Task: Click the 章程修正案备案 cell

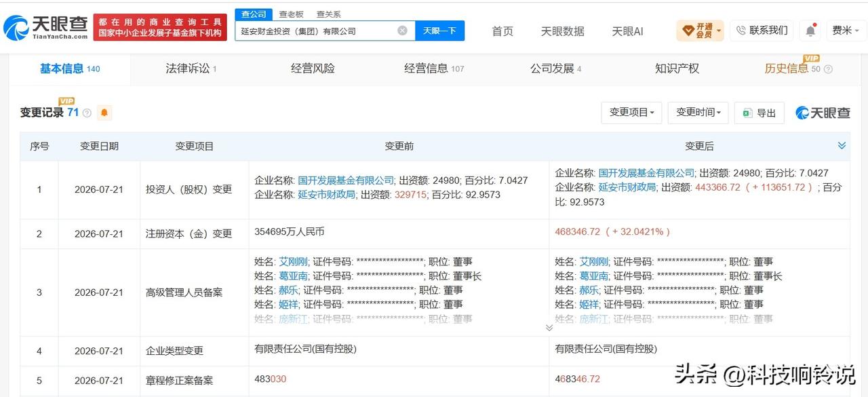Action: [x=195, y=381]
